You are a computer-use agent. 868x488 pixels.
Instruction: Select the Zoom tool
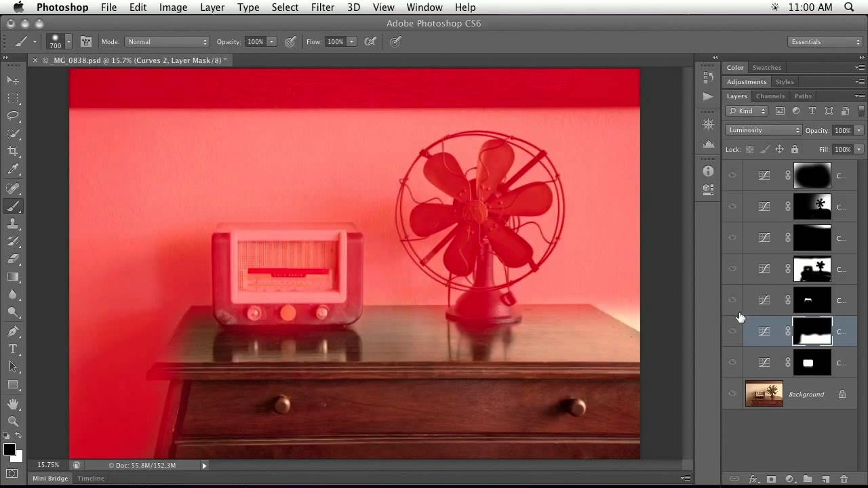coord(13,422)
